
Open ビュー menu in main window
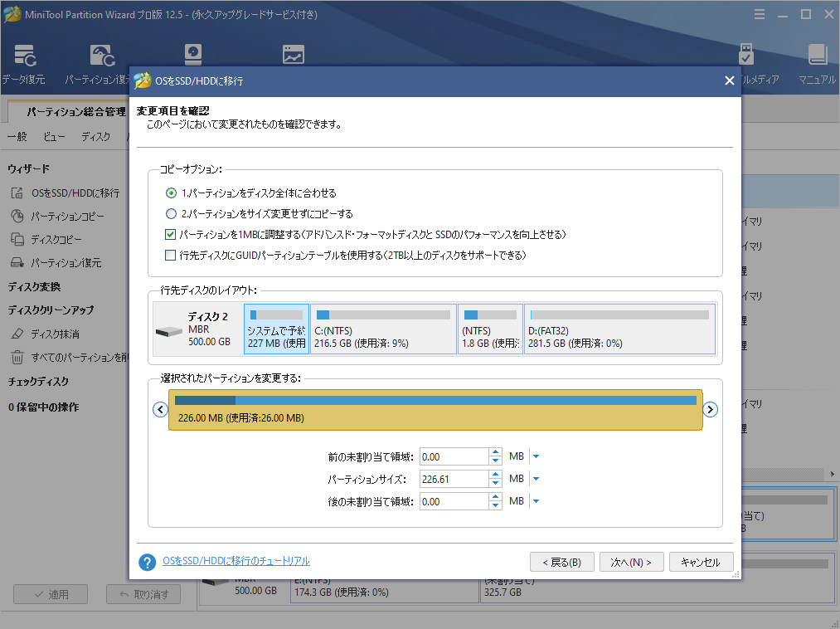coord(54,137)
